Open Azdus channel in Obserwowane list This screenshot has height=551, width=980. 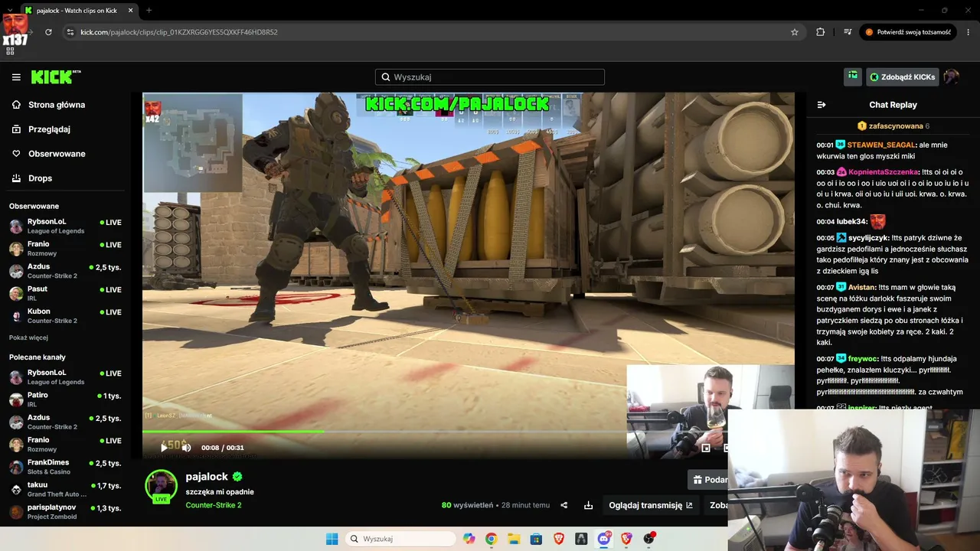(65, 271)
